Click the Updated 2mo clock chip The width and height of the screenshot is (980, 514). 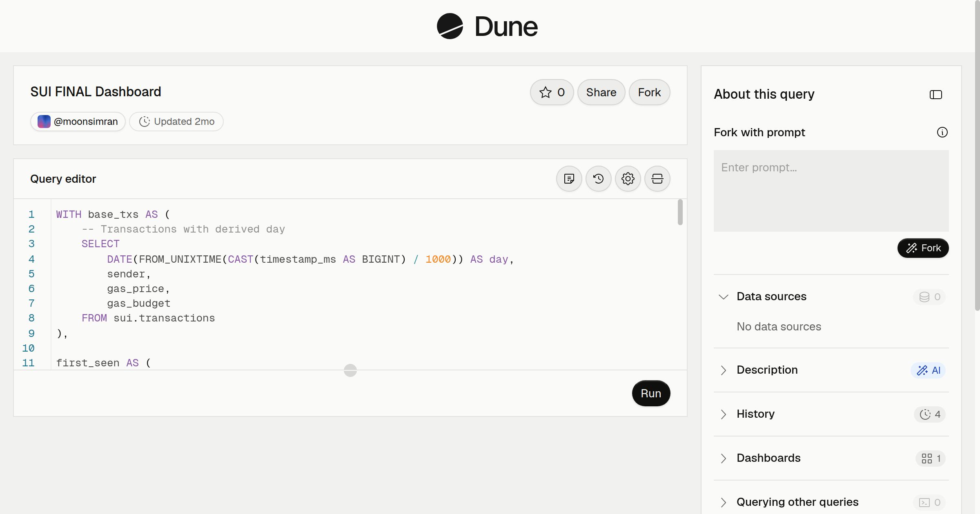click(176, 122)
